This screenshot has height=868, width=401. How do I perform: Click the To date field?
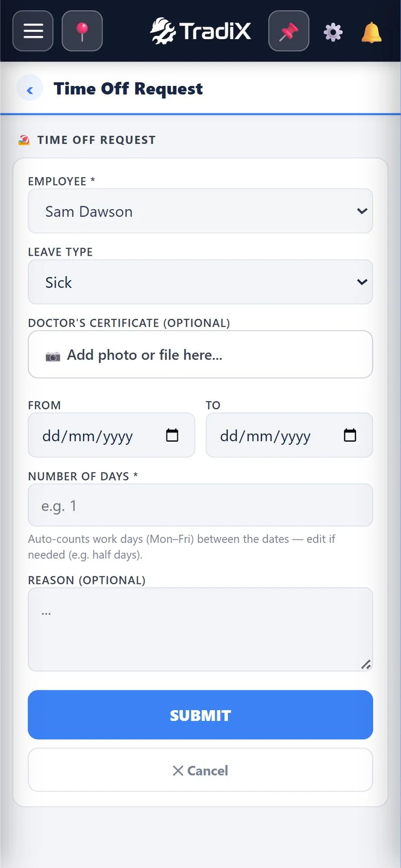289,435
